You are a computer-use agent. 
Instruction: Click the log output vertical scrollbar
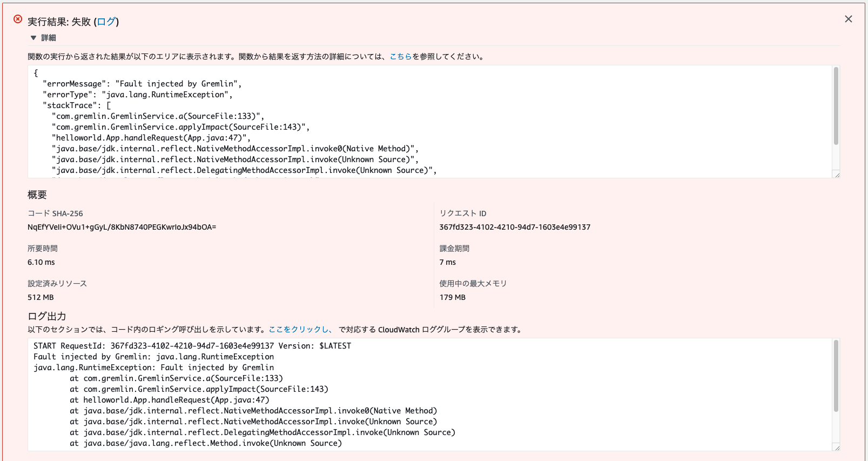pos(836,376)
